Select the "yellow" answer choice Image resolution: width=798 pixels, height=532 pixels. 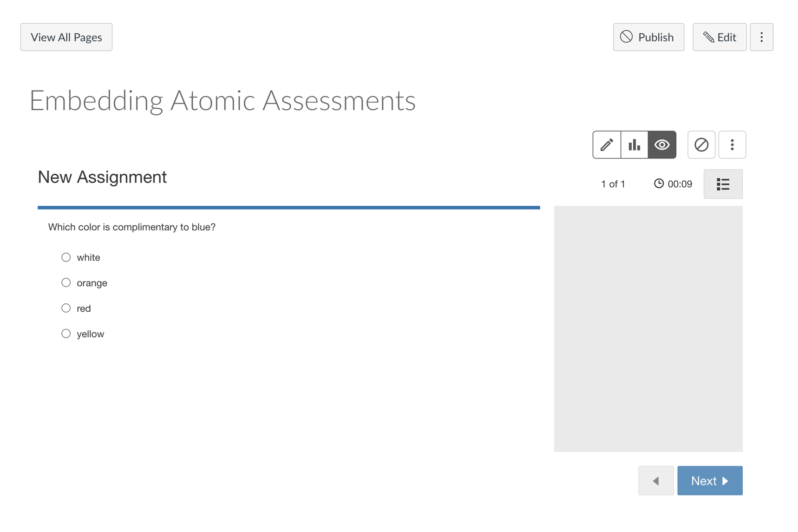[x=66, y=333]
